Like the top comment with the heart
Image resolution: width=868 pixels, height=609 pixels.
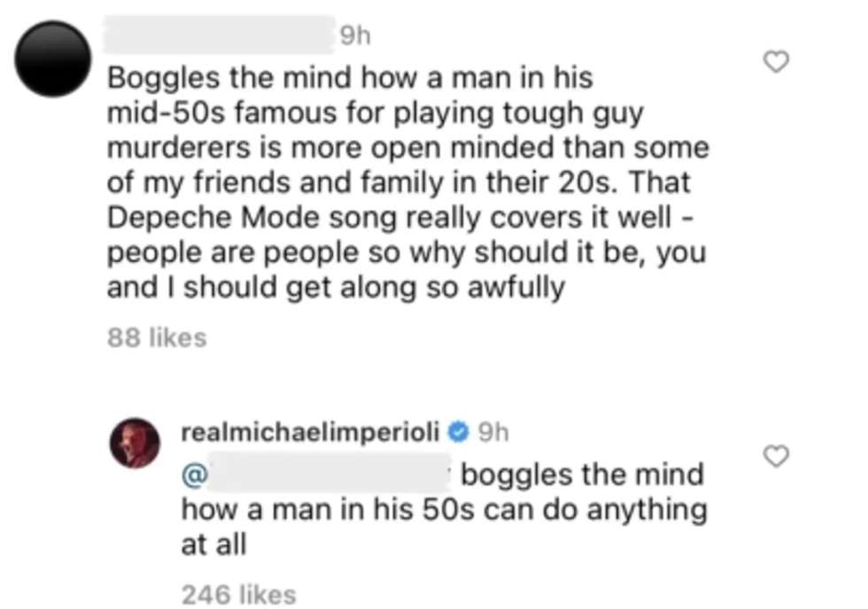pos(776,63)
